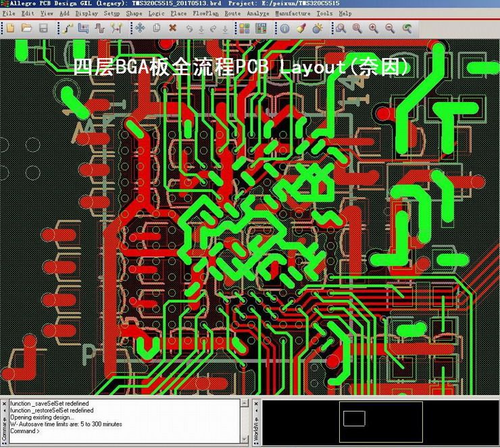Open the Edit menu
The image size is (500, 448).
[x=28, y=14]
